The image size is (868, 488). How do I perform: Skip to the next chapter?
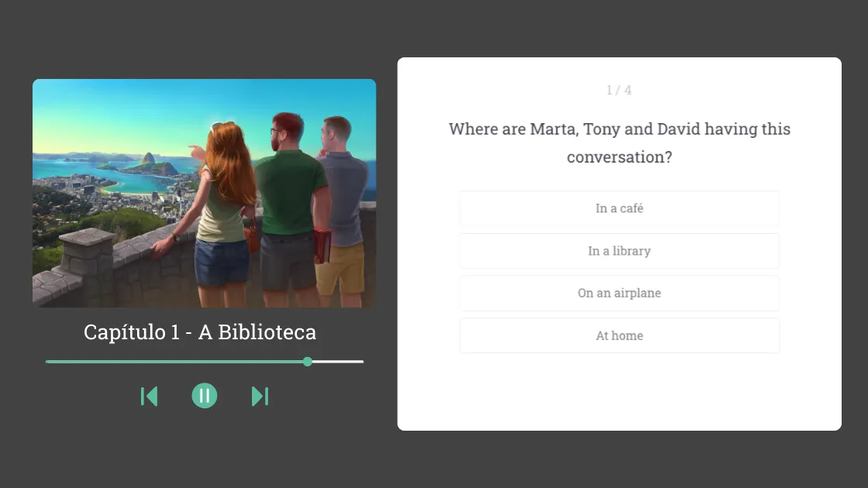click(260, 396)
